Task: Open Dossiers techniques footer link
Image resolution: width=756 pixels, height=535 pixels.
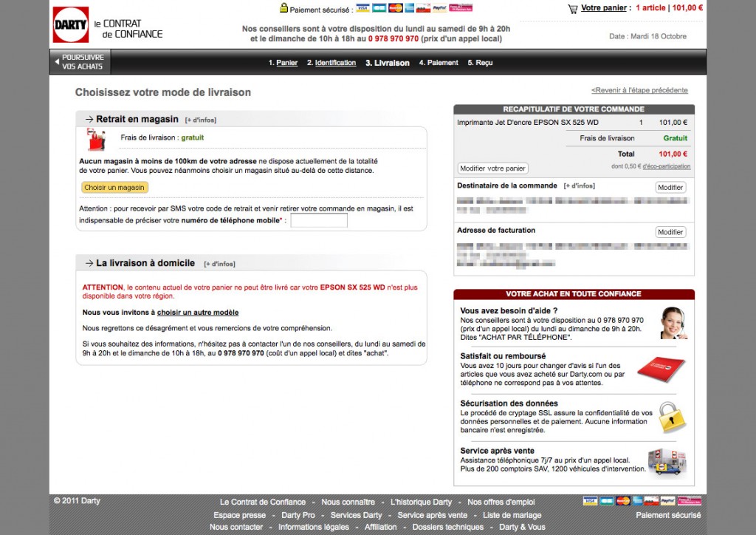Action: click(448, 528)
